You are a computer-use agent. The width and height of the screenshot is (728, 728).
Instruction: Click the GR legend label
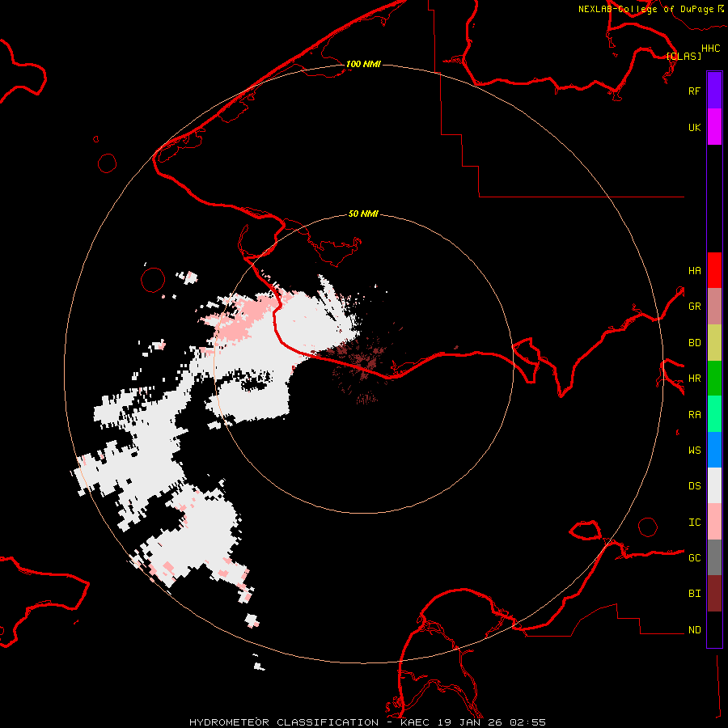[694, 307]
